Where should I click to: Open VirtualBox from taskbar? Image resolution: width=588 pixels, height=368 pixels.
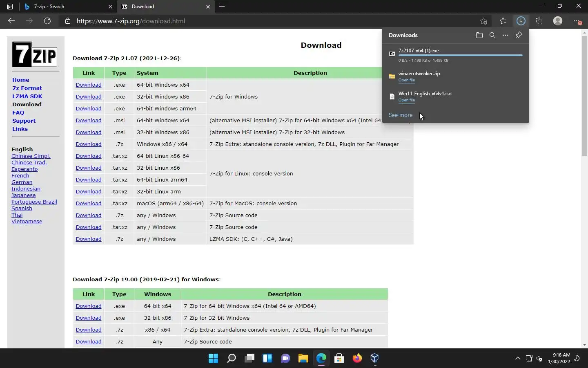click(374, 359)
